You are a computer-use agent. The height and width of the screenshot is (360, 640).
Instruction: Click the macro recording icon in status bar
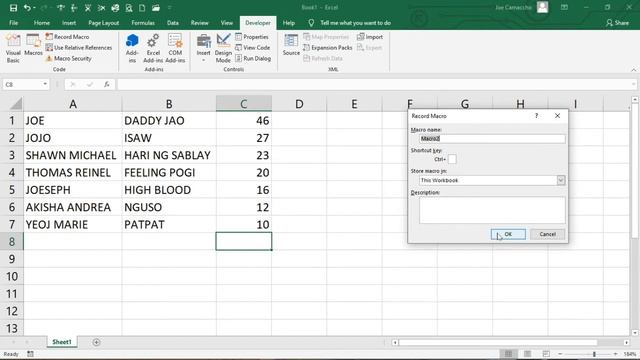click(30, 354)
